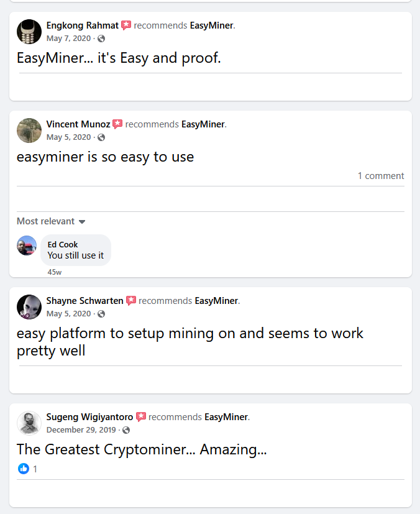Click the EasyMiner link in Shayne Schwarten's review
The image size is (420, 514).
click(x=216, y=301)
